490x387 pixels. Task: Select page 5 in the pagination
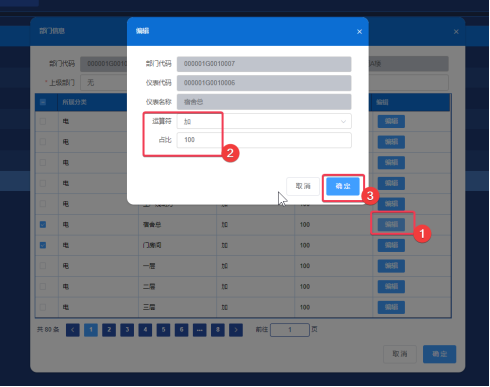(163, 330)
